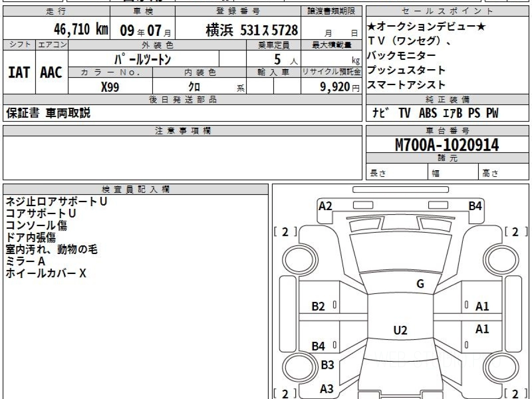The width and height of the screenshot is (532, 399).
Task: Select the 乗車定員 header
Action: [274, 45]
